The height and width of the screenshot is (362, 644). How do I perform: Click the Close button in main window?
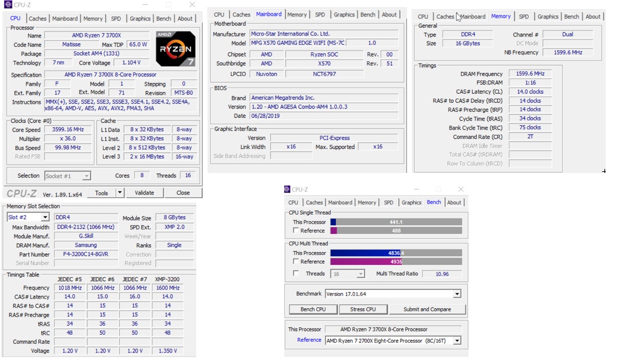(x=183, y=193)
